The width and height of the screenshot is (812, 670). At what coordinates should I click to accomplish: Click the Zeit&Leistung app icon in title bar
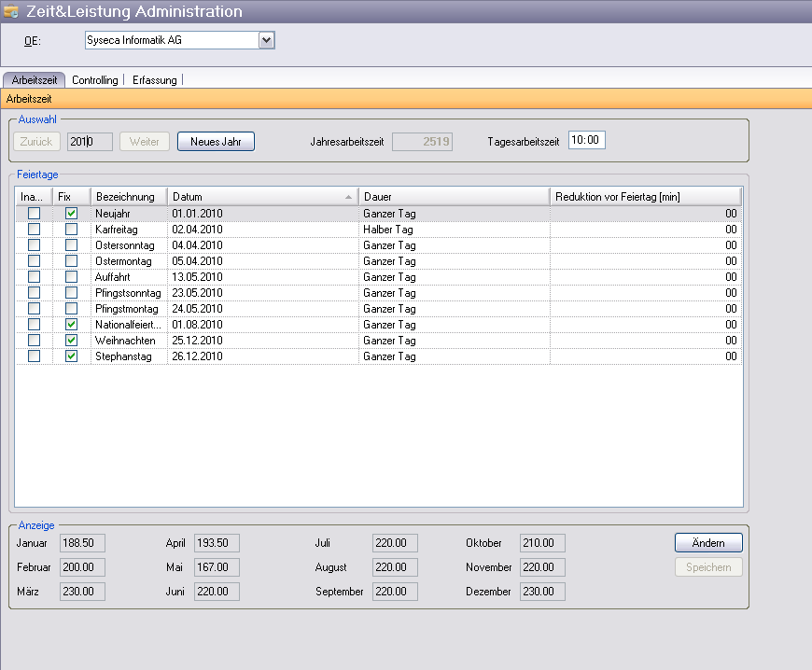click(x=12, y=12)
